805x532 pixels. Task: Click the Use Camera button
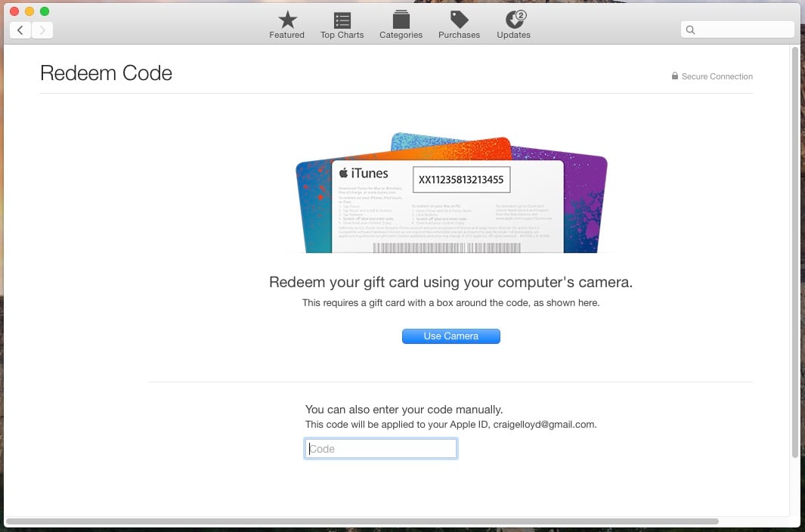click(x=450, y=336)
